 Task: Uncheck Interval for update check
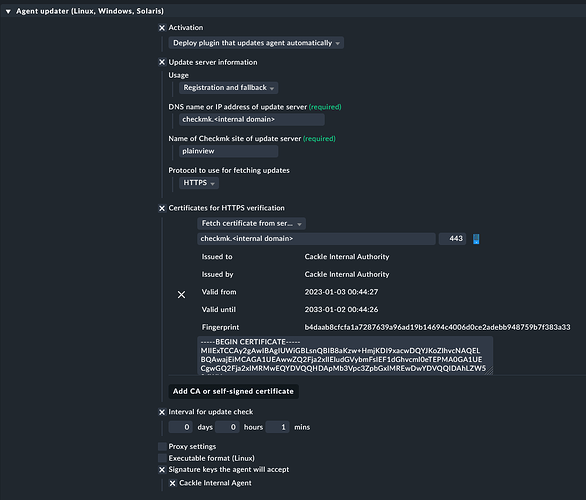(162, 412)
